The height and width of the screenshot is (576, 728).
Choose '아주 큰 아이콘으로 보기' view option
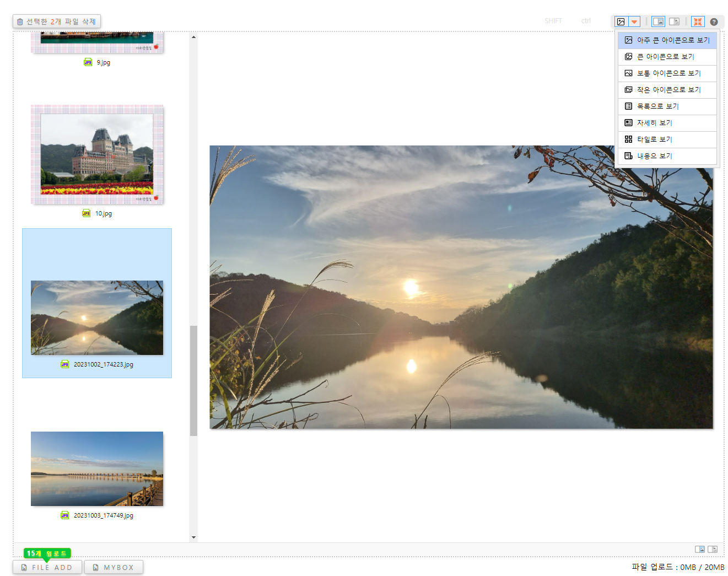click(x=667, y=40)
